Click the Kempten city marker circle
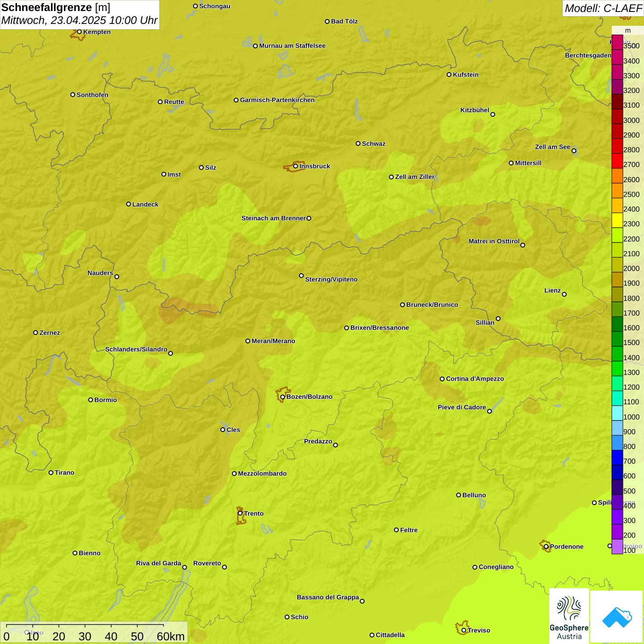The image size is (644, 644). (x=79, y=32)
